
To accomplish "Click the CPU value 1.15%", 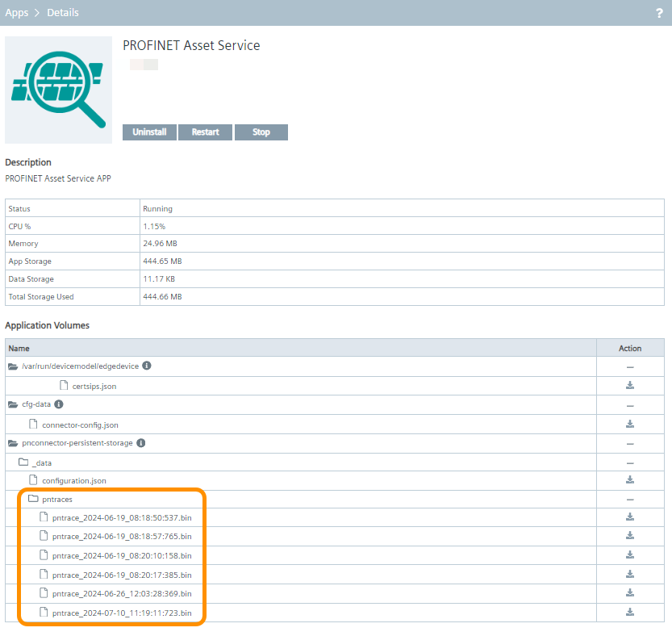I will tap(154, 227).
